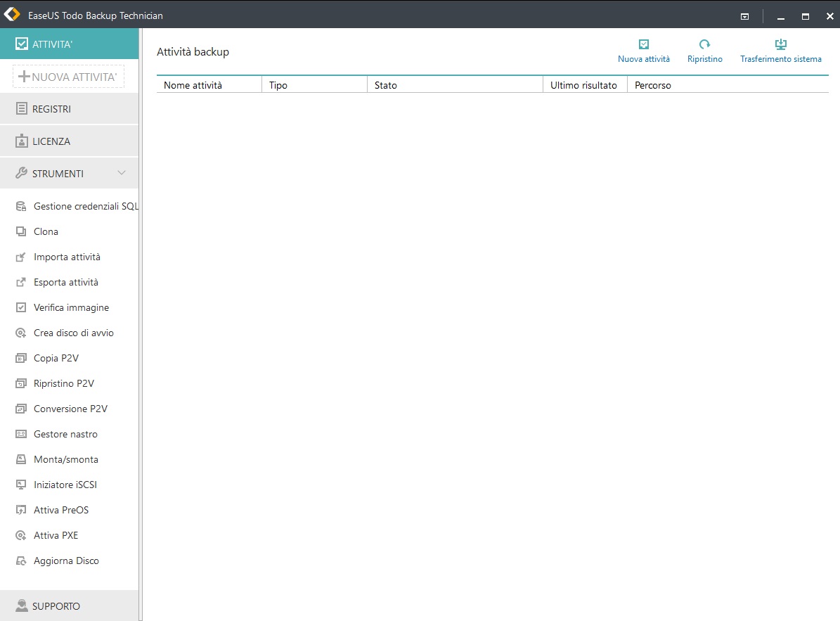Click the Trasferimento sistema toolbar icon
840x621 pixels.
tap(781, 44)
